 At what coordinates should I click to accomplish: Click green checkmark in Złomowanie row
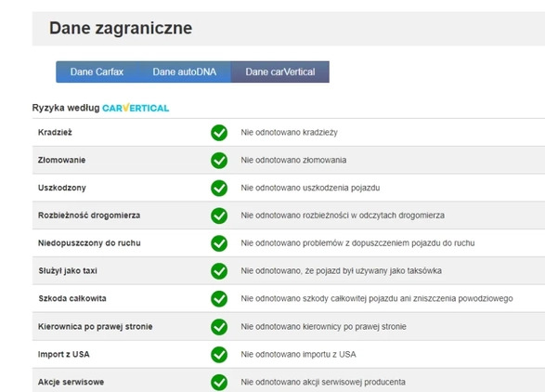point(219,161)
